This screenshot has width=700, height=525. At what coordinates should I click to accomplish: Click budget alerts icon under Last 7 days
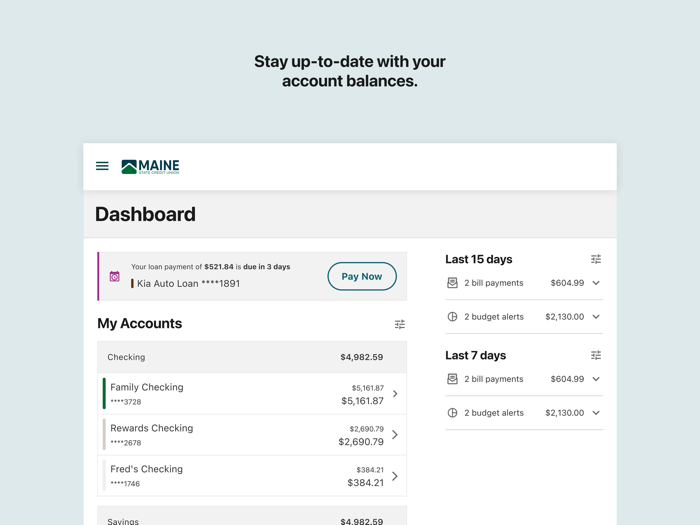tap(452, 413)
